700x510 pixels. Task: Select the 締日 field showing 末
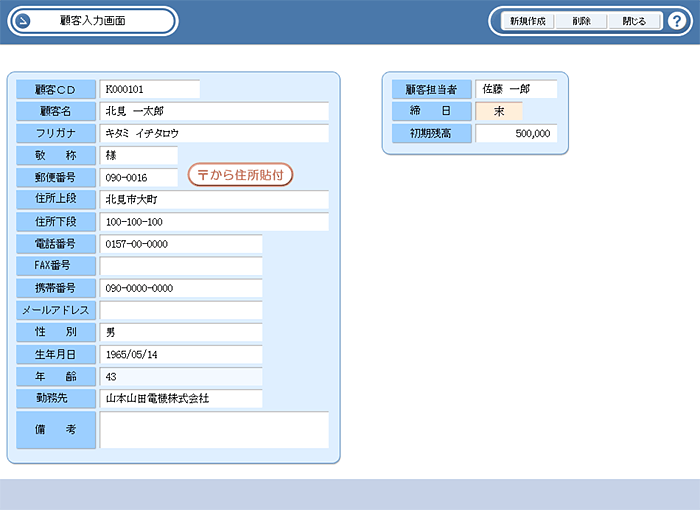click(x=499, y=111)
